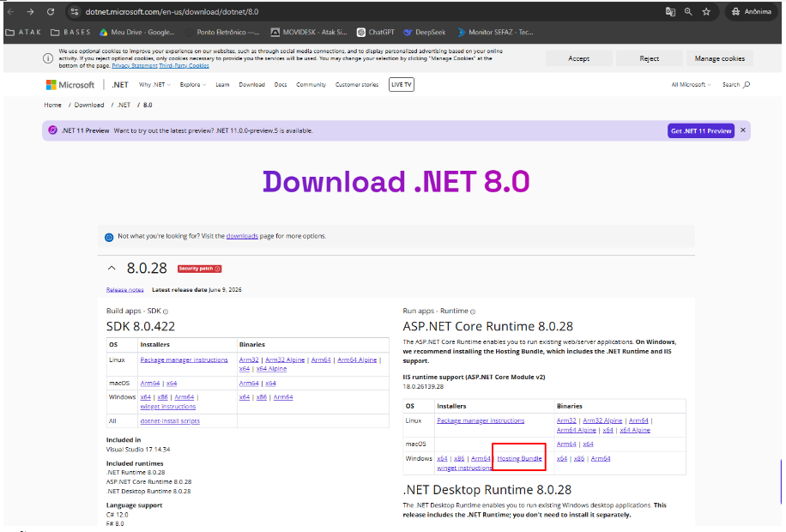This screenshot has height=532, width=786.
Task: Reload the page with refresh icon
Action: 51,11
